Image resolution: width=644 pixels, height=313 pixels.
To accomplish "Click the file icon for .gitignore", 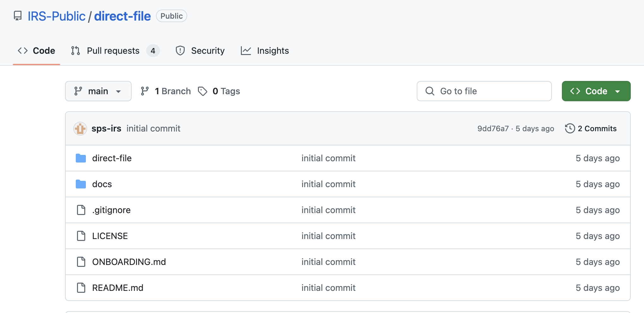I will (x=81, y=210).
